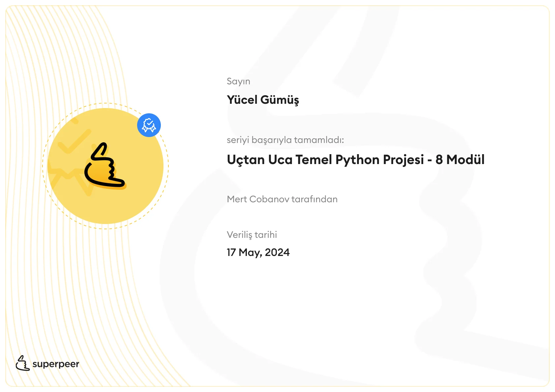The image size is (555, 392).
Task: Click the superpeer hand logo icon
Action: point(22,363)
